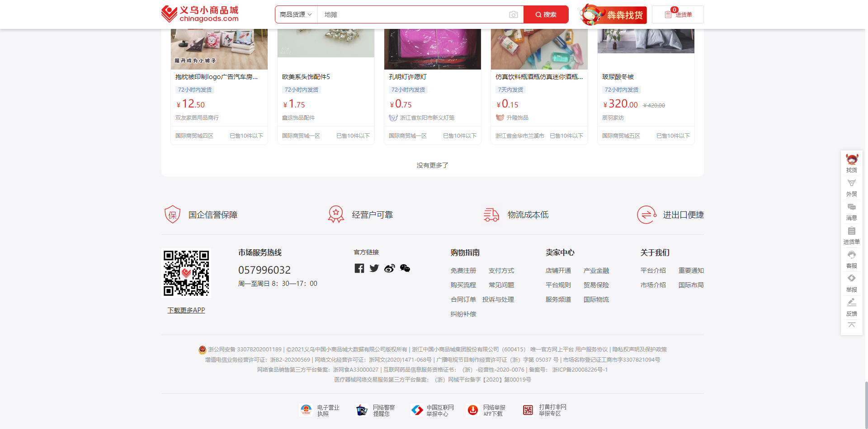The image size is (868, 429).
Task: Open the WeChat official link icon
Action: point(405,268)
